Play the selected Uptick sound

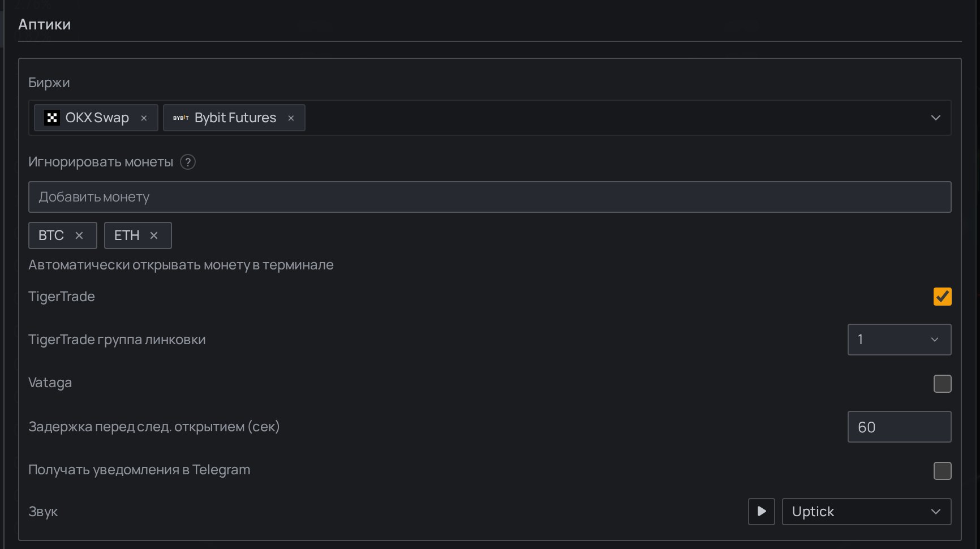pos(761,512)
